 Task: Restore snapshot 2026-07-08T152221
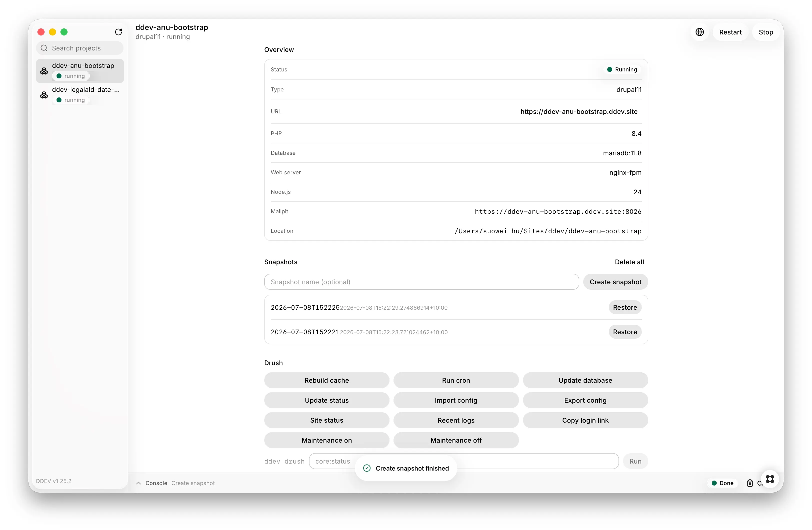click(x=625, y=332)
